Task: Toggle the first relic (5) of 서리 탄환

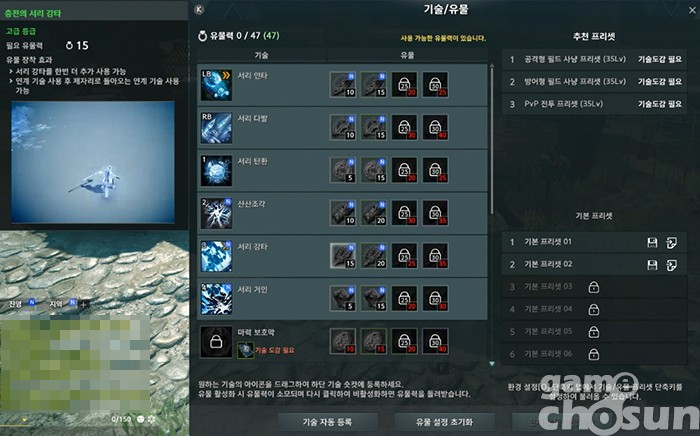Action: point(343,170)
